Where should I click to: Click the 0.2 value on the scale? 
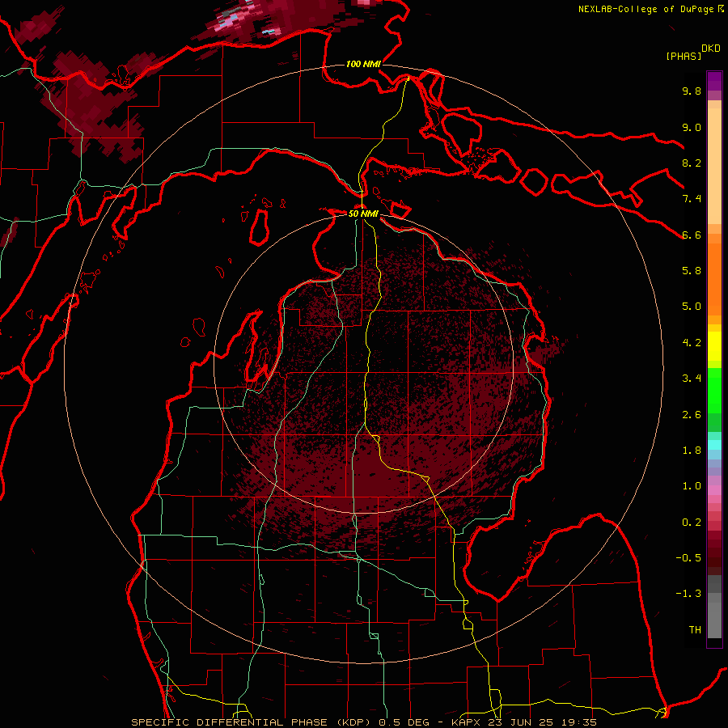pyautogui.click(x=692, y=523)
